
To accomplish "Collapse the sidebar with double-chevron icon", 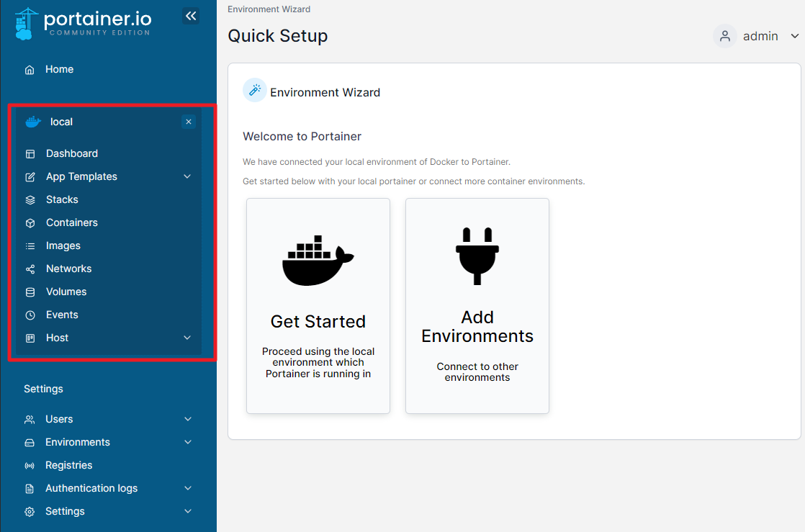I will 191,16.
